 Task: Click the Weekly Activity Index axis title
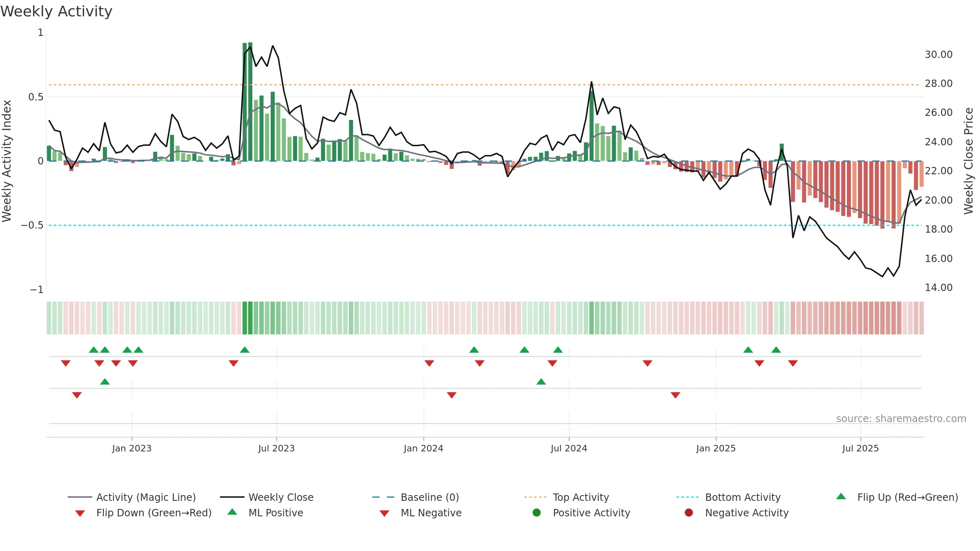click(7, 161)
